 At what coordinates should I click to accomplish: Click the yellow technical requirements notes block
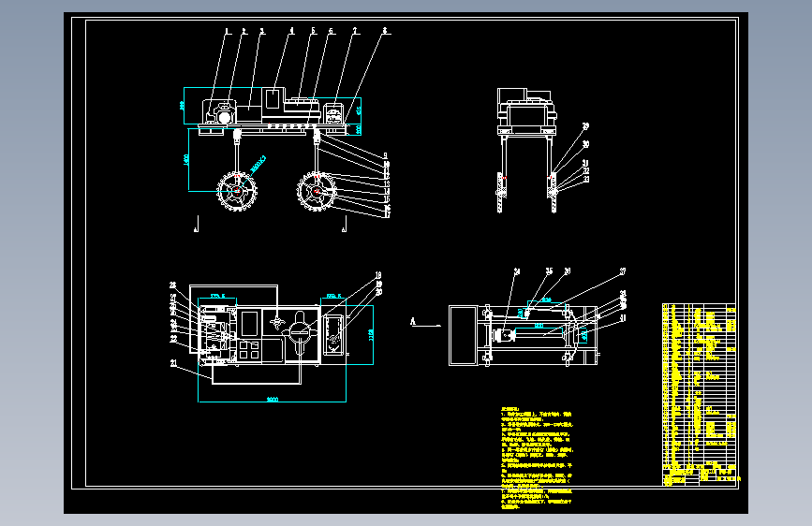(x=537, y=459)
